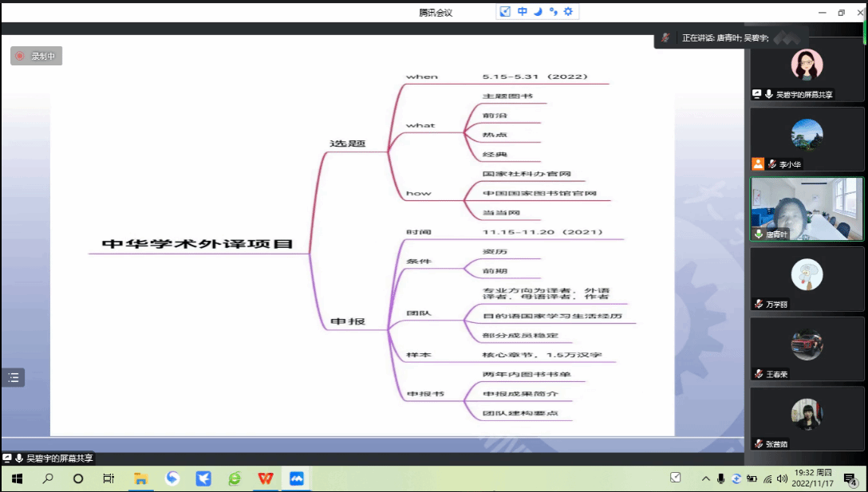Select the 选题 branch in mind map

coord(347,143)
